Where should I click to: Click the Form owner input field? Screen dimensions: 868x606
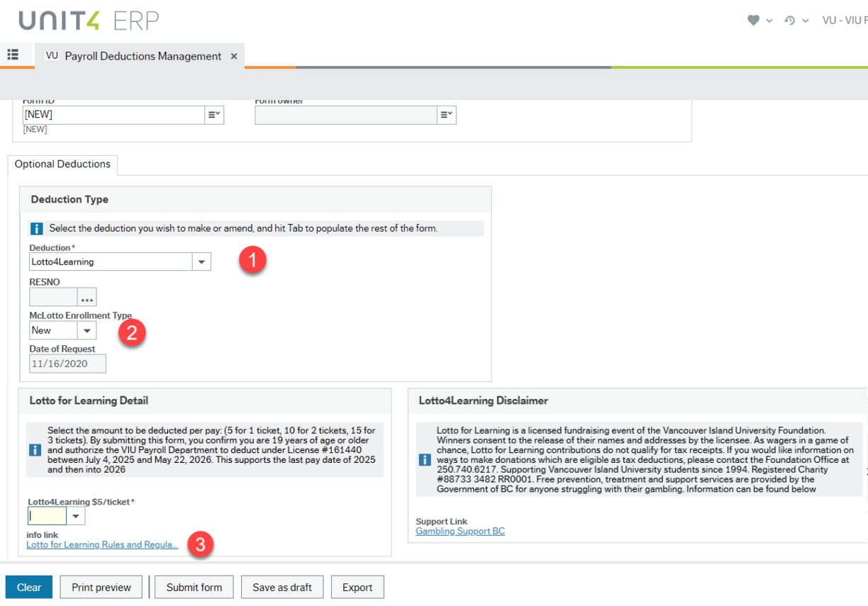346,115
